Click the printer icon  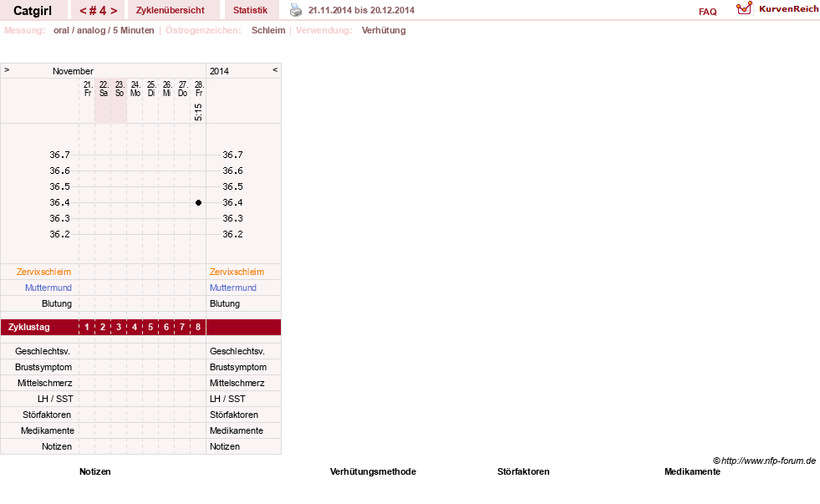(x=296, y=10)
